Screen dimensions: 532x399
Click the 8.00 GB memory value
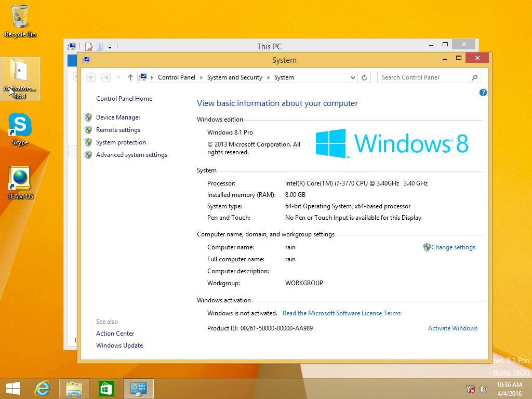point(295,195)
